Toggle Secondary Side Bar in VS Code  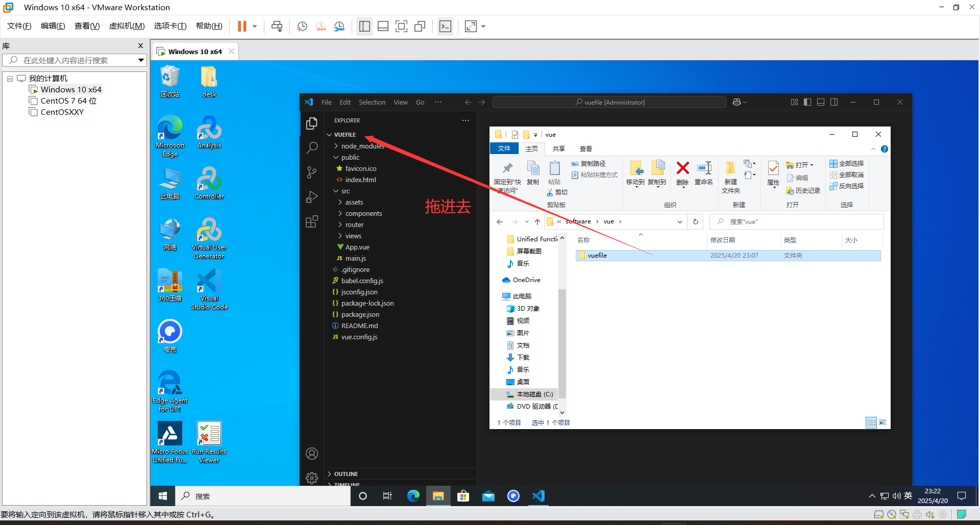pos(834,102)
